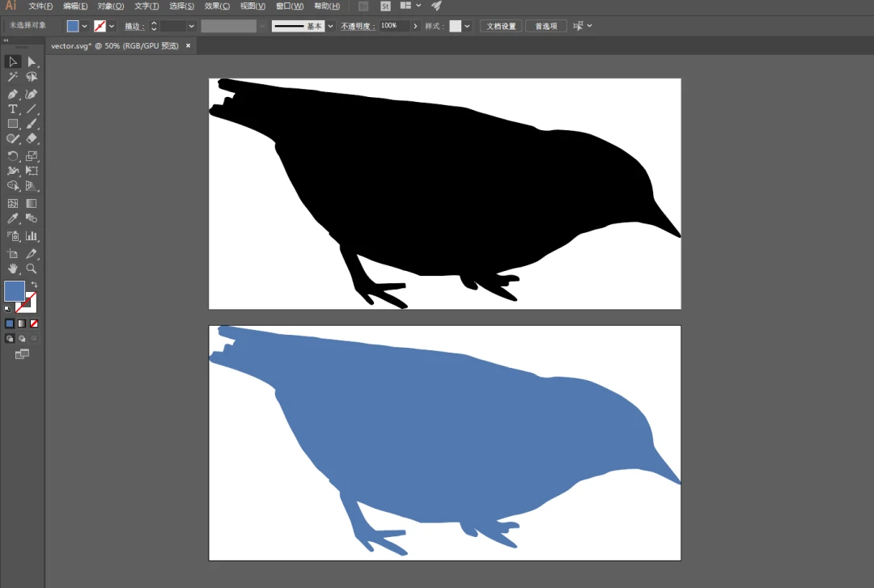Select the Type tool
Screen dimensions: 874x588
click(13, 109)
